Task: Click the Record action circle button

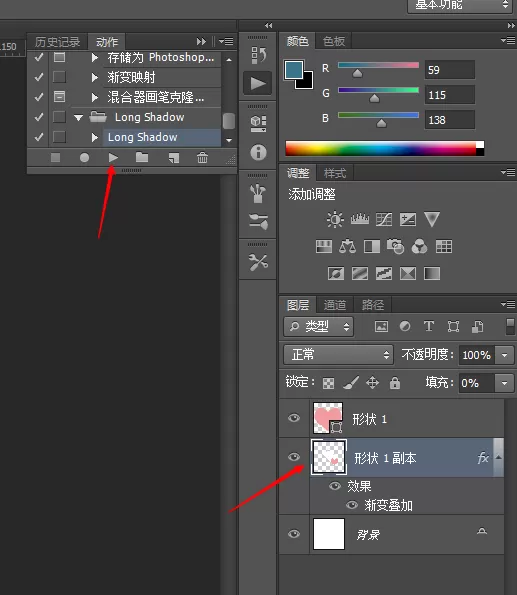Action: (x=84, y=157)
